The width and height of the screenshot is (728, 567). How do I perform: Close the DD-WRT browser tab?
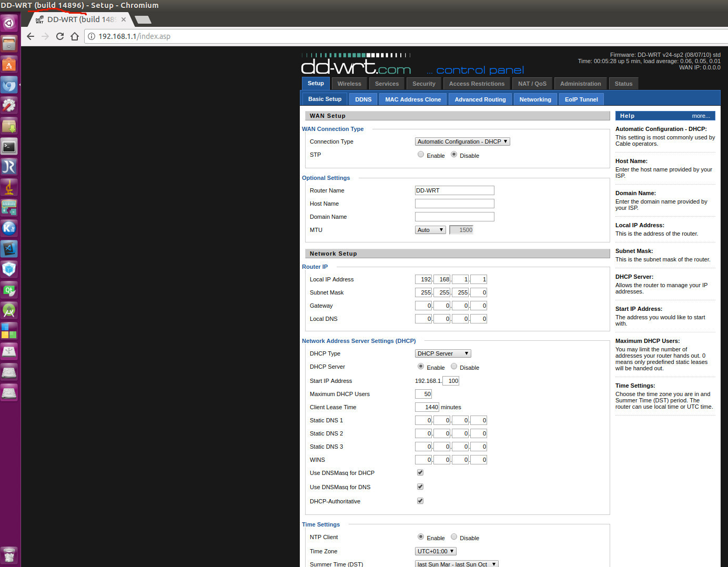tap(124, 19)
